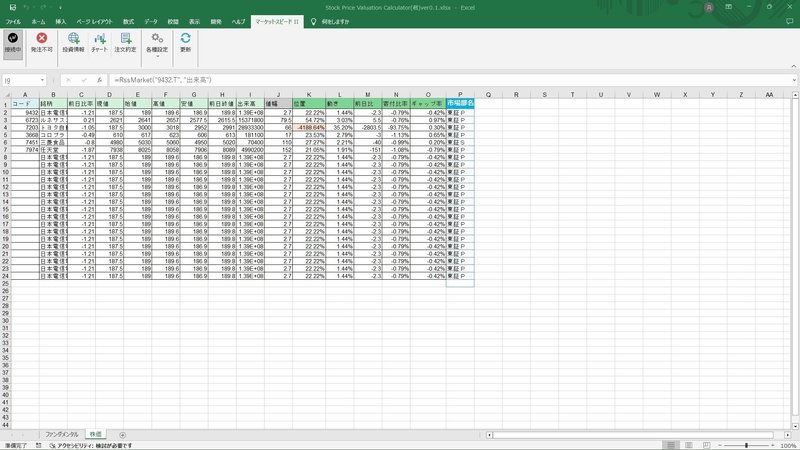
Task: Click the macro record status bar icon
Action: point(39,445)
